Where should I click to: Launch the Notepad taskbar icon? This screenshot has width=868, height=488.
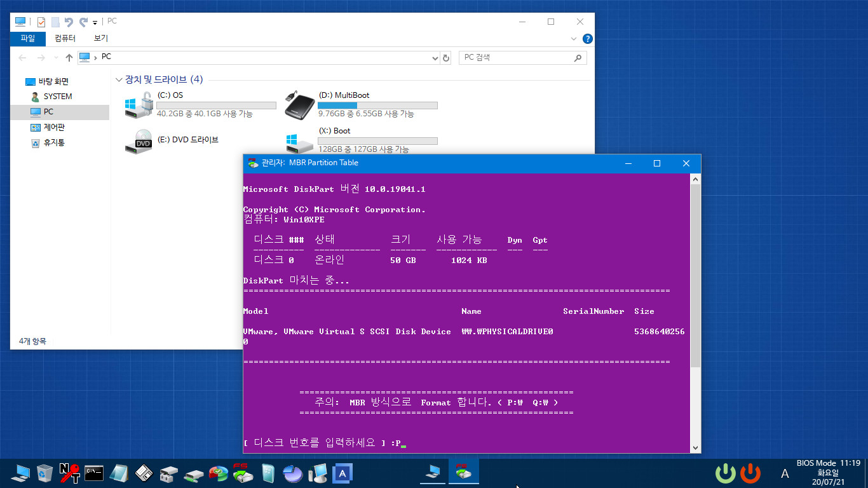coord(119,473)
